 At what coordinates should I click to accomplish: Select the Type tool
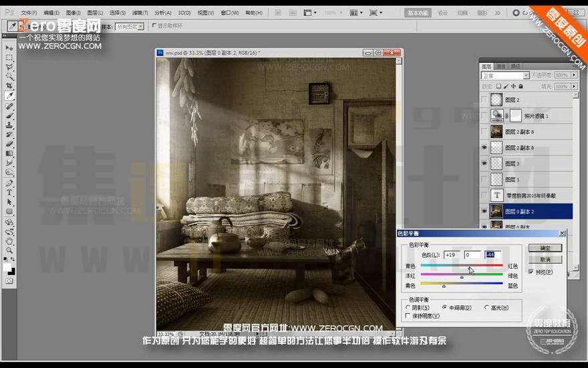9,193
